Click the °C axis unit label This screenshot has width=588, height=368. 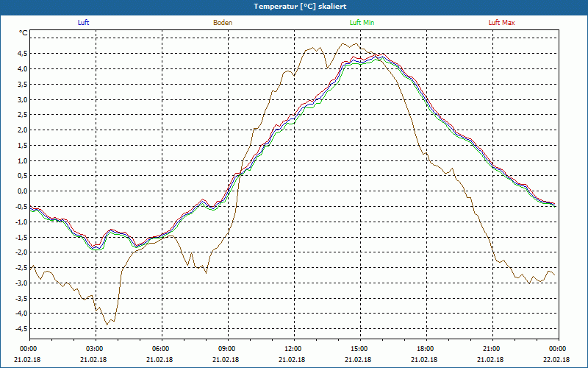coord(23,33)
